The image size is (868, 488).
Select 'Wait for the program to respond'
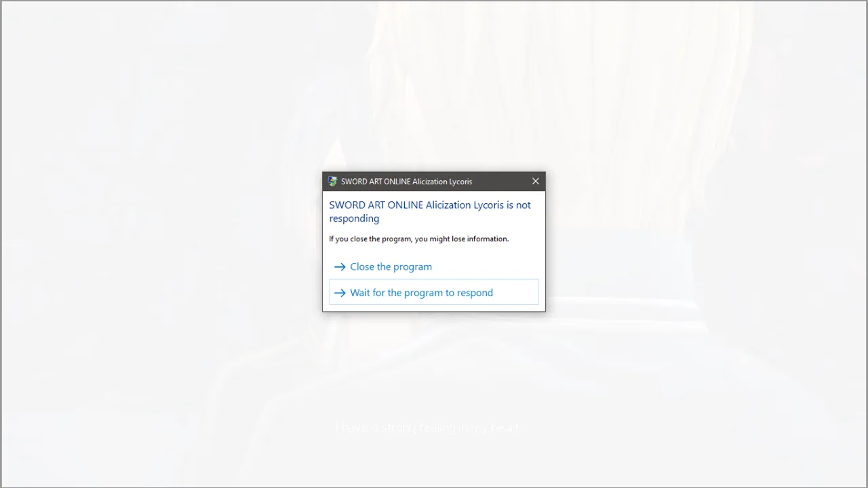tap(433, 292)
